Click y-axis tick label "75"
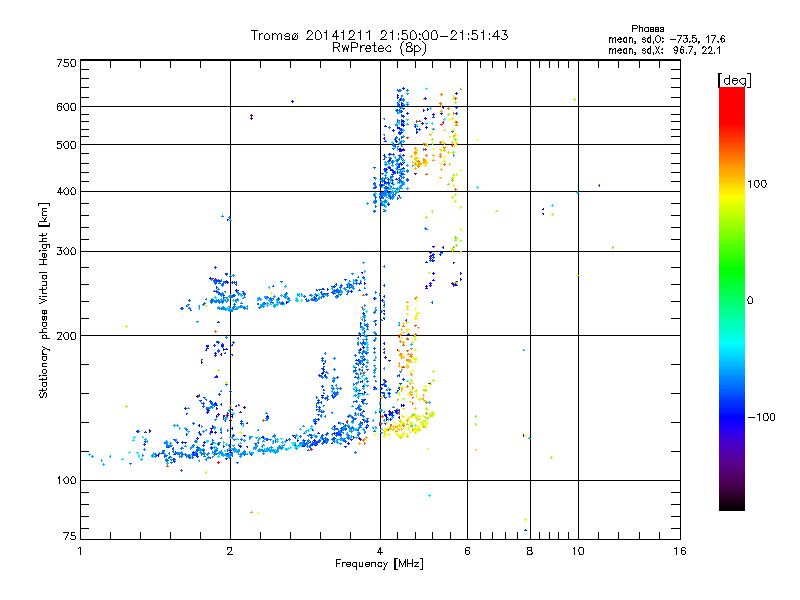800x600 pixels. click(70, 536)
